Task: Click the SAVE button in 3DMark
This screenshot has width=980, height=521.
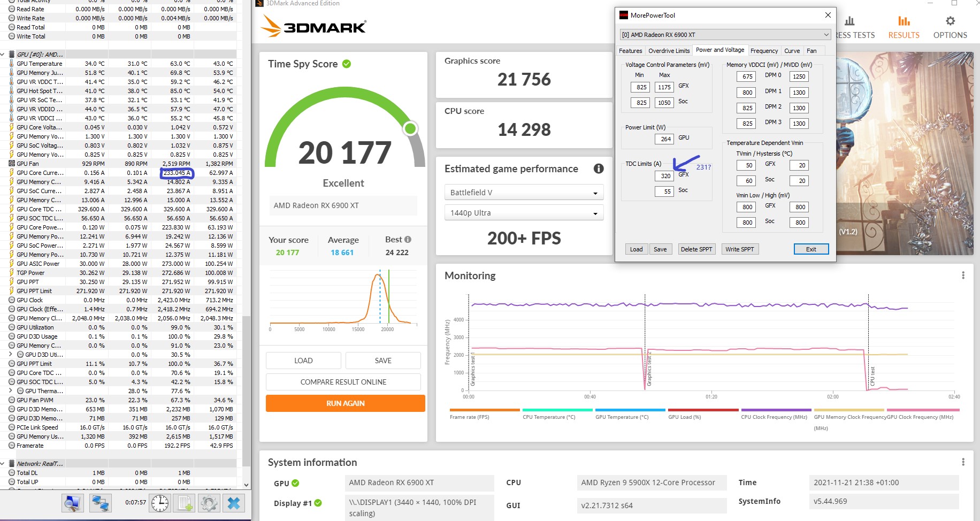Action: [383, 361]
